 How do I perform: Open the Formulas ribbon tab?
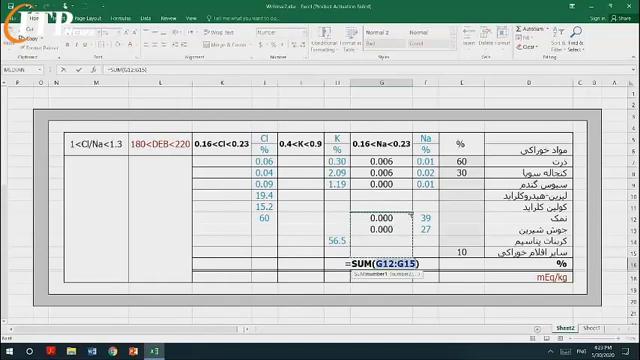click(120, 18)
